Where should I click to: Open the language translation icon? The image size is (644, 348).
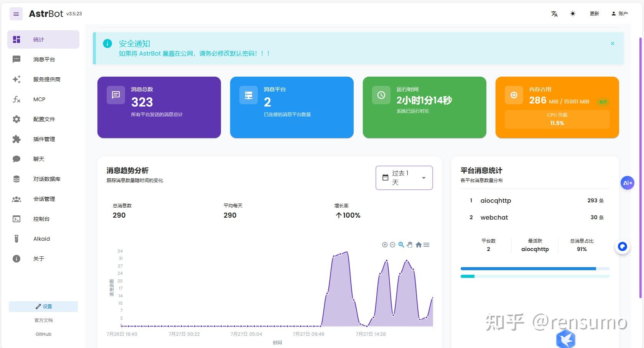(554, 14)
